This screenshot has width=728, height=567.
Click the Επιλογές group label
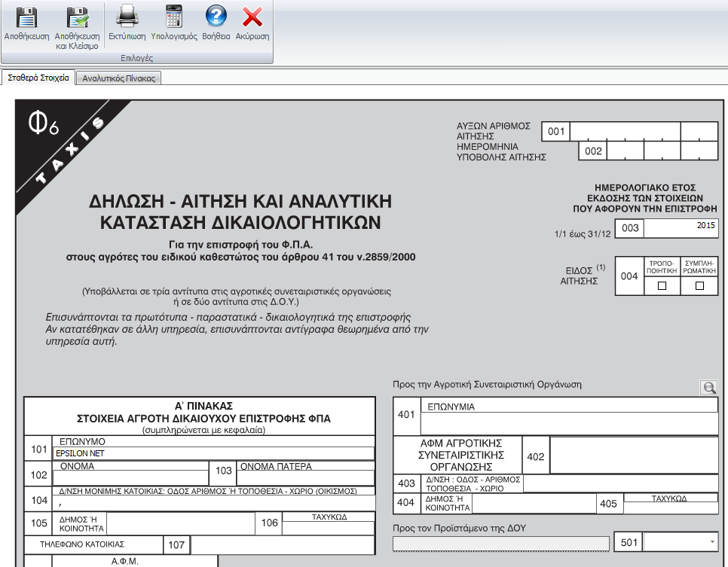pos(136,58)
